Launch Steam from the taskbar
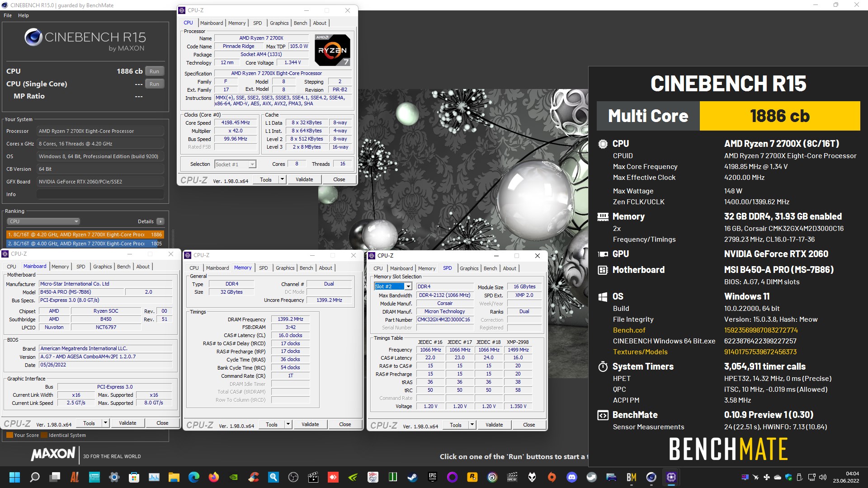The height and width of the screenshot is (488, 868). (x=413, y=477)
